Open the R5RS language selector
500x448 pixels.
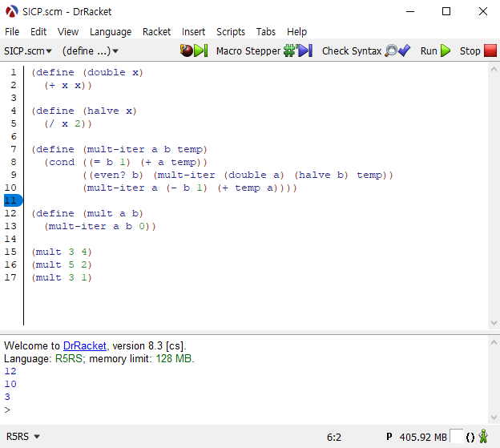tap(23, 437)
